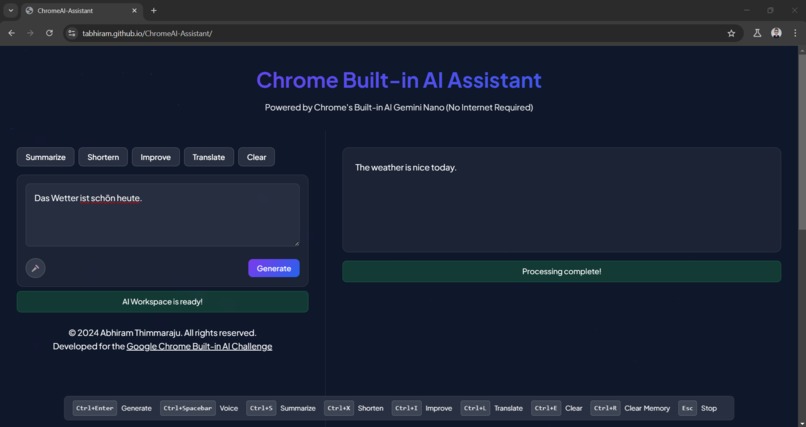Focus the German text input area

click(x=162, y=215)
